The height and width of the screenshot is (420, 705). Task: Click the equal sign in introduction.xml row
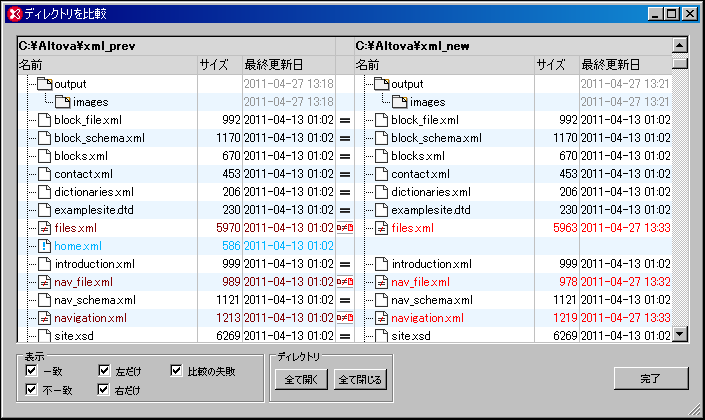(345, 264)
